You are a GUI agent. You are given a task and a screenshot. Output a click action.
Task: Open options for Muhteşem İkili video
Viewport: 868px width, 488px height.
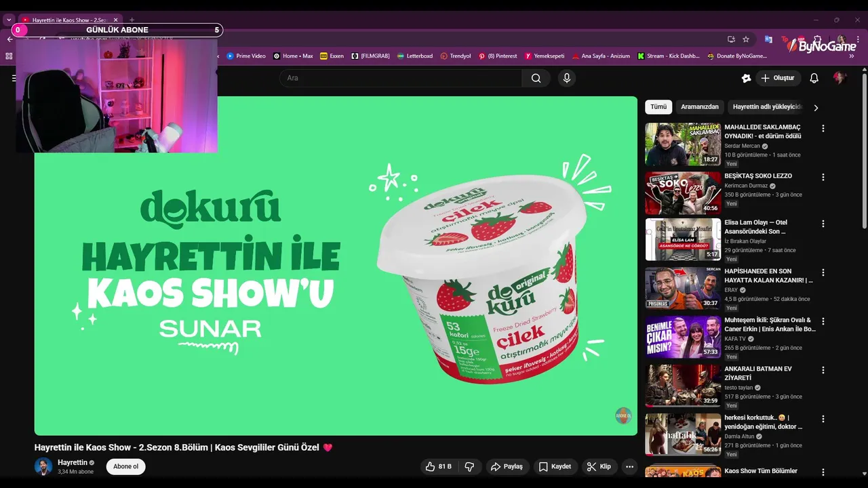tap(823, 321)
